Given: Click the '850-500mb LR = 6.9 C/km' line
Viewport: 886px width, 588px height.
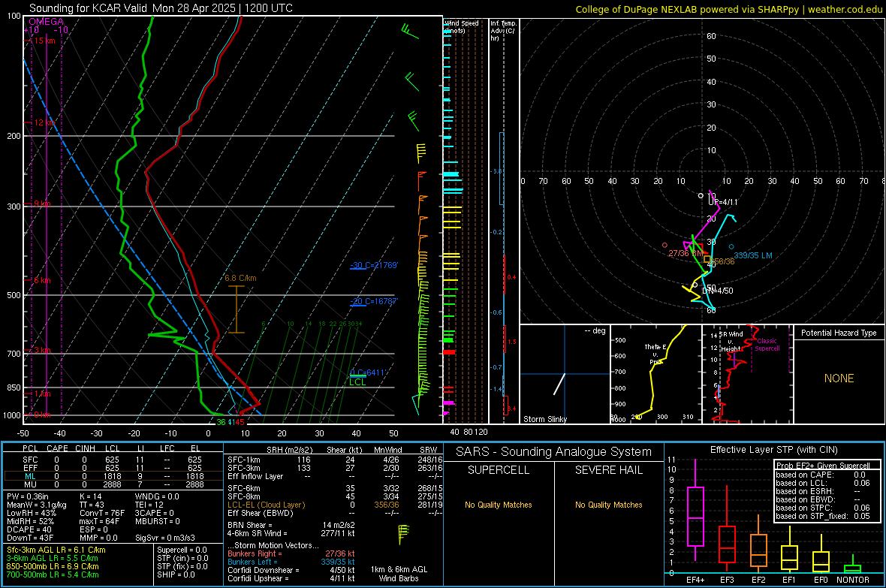Looking at the screenshot, I should click(x=53, y=566).
